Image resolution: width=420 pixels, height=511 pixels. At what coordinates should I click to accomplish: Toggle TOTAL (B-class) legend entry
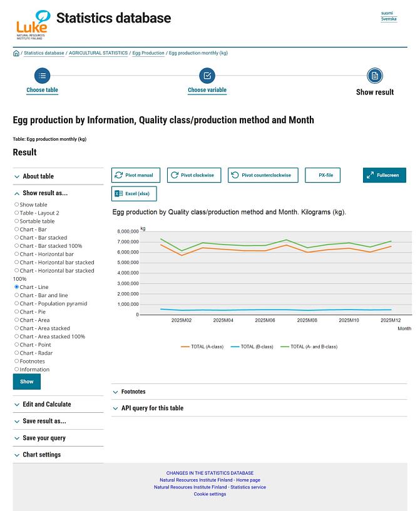[x=252, y=347]
